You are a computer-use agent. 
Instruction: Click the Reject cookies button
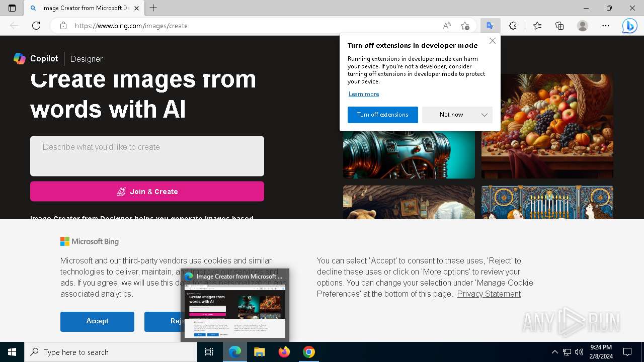(163, 321)
